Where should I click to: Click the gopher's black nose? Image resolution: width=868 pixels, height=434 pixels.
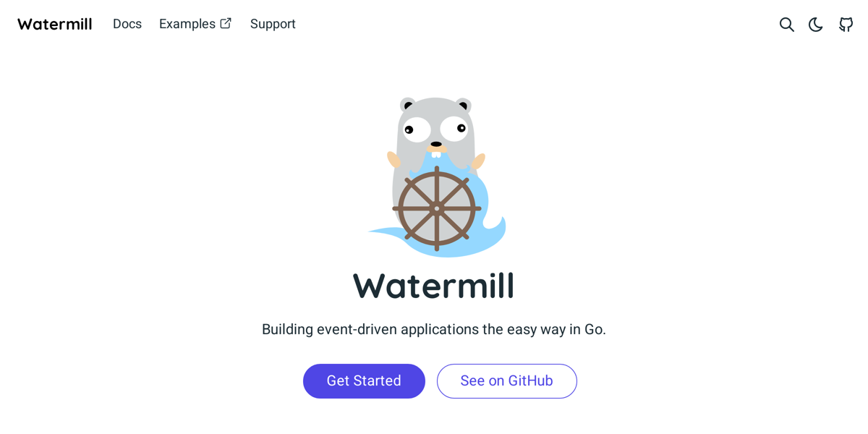click(436, 144)
